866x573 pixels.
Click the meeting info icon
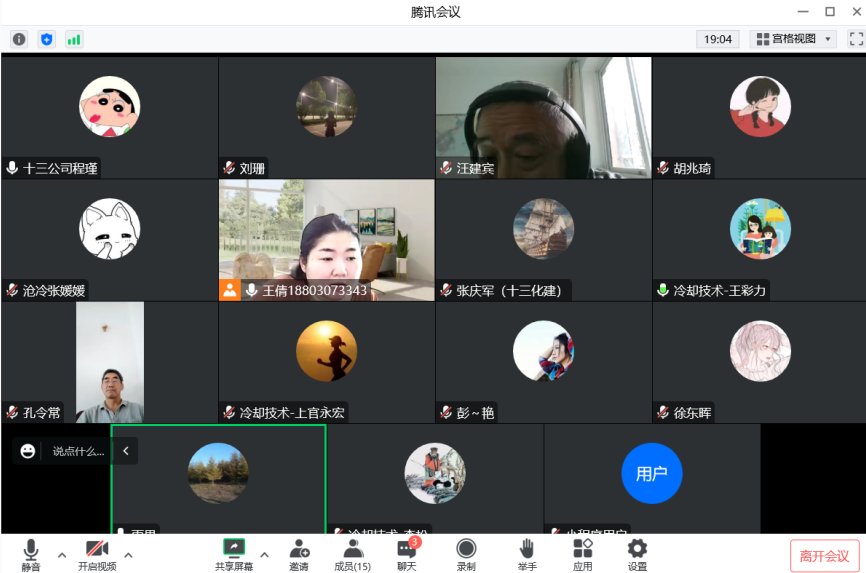pos(19,39)
